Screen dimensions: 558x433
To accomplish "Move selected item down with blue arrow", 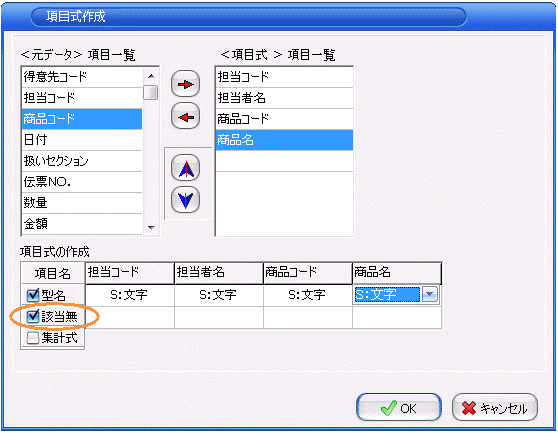I will [185, 200].
